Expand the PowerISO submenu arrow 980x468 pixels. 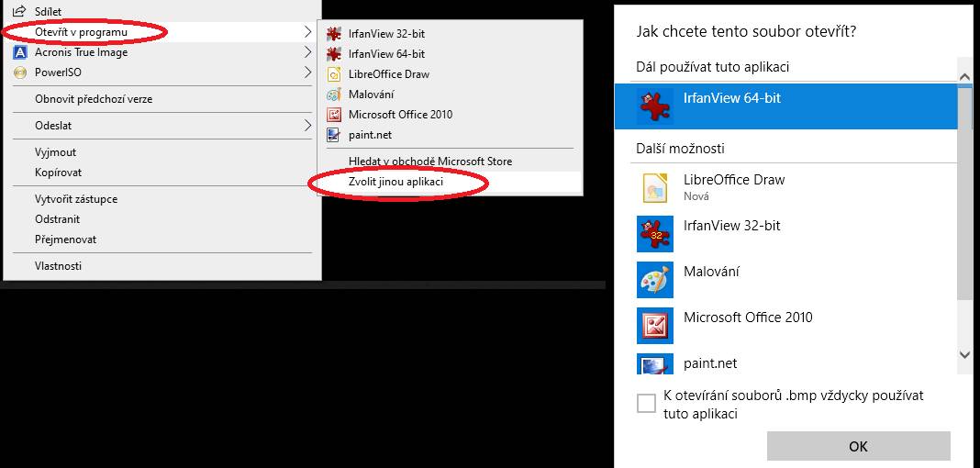tap(306, 72)
